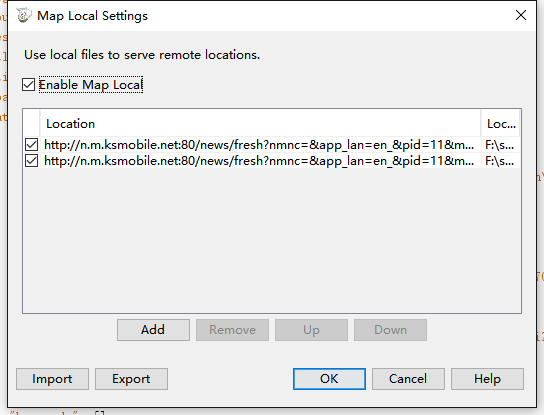Select the second ksmobile.net location entry

259,161
